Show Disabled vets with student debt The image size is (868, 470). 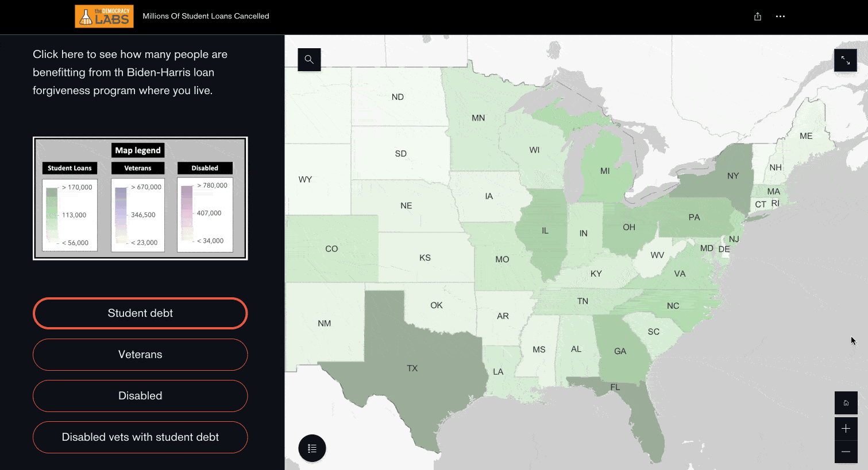(x=140, y=437)
